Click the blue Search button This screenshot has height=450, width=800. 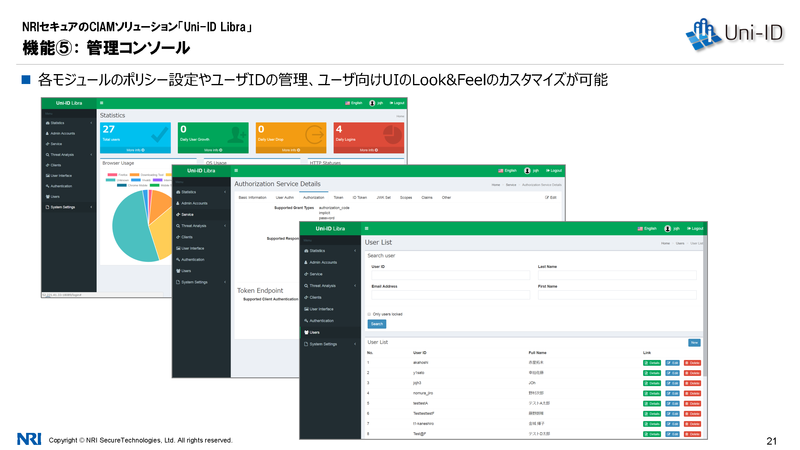point(377,324)
